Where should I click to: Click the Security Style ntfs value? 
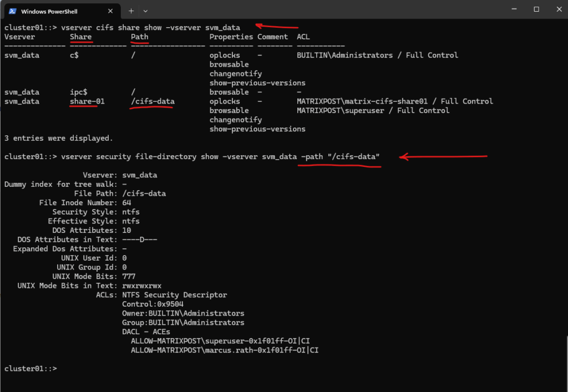tap(131, 212)
